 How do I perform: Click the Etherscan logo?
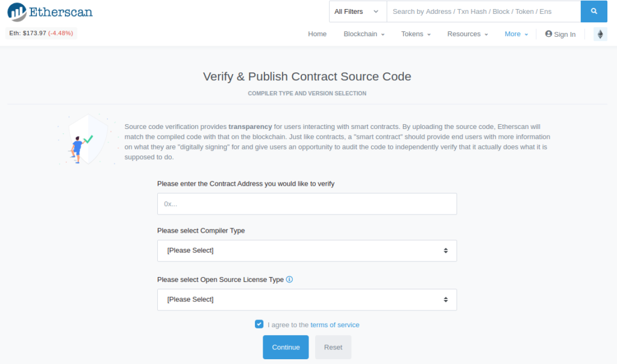point(49,11)
